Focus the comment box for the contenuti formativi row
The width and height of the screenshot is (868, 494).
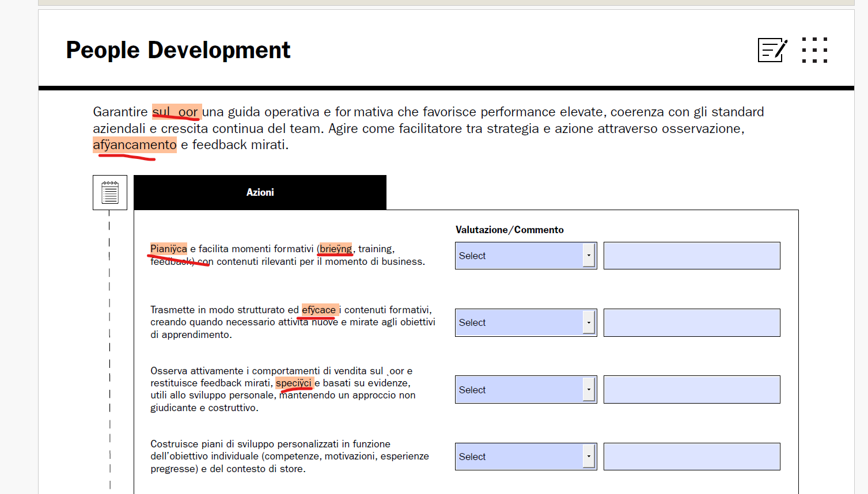tap(692, 322)
